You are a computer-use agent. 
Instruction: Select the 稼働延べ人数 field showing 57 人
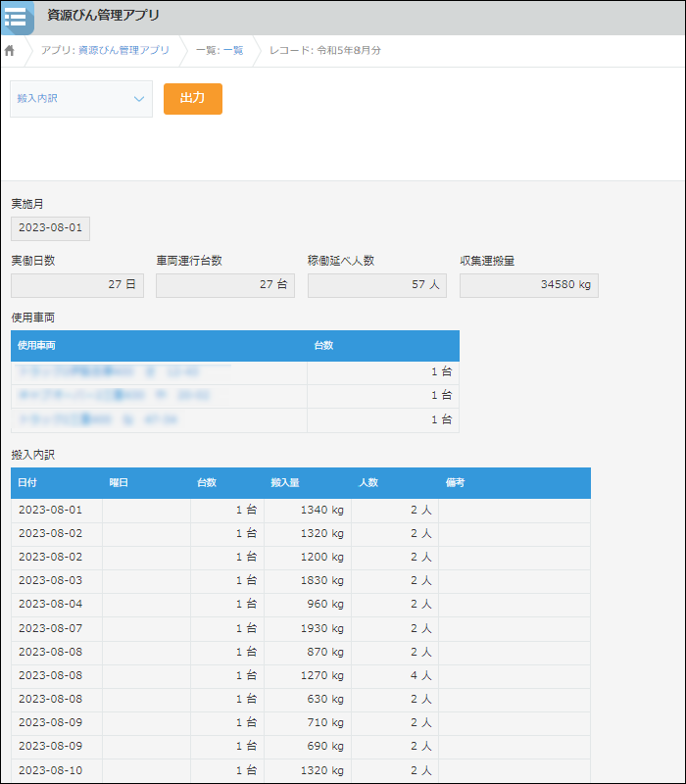377,285
